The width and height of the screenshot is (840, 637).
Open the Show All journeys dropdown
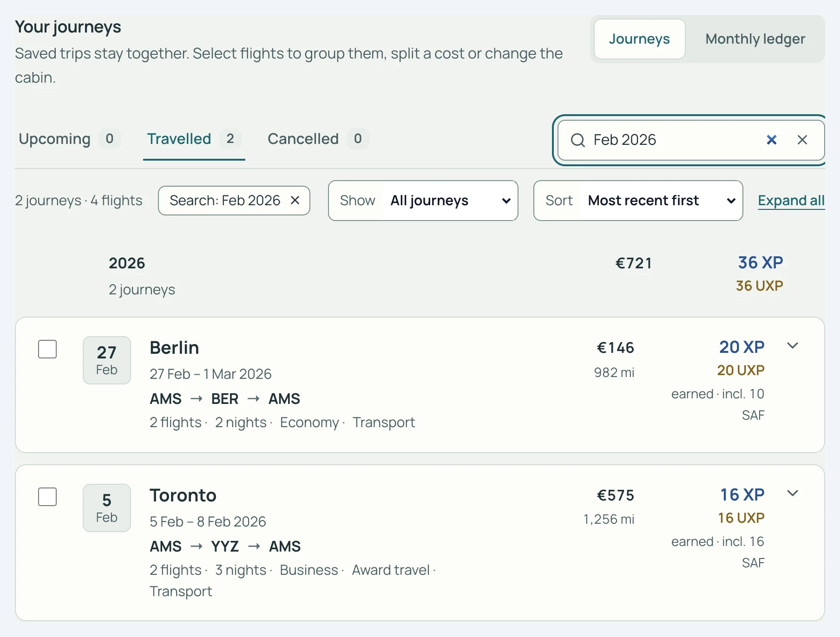423,201
